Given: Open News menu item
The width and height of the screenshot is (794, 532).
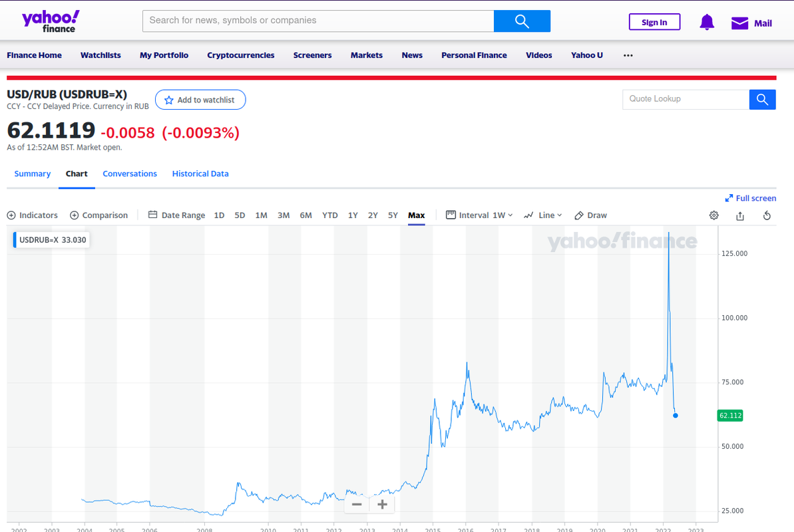Looking at the screenshot, I should tap(412, 55).
